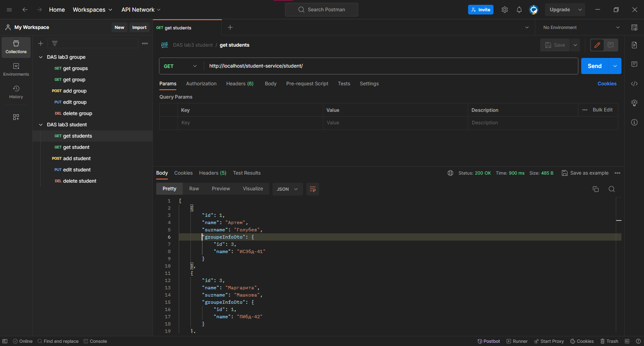Open the code snippet icon

click(x=634, y=84)
